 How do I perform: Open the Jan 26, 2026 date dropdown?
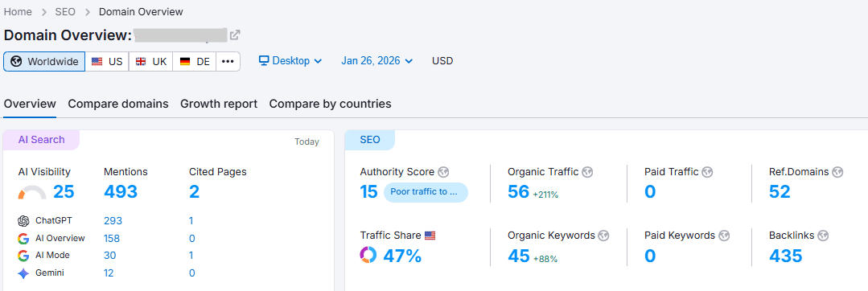[377, 61]
